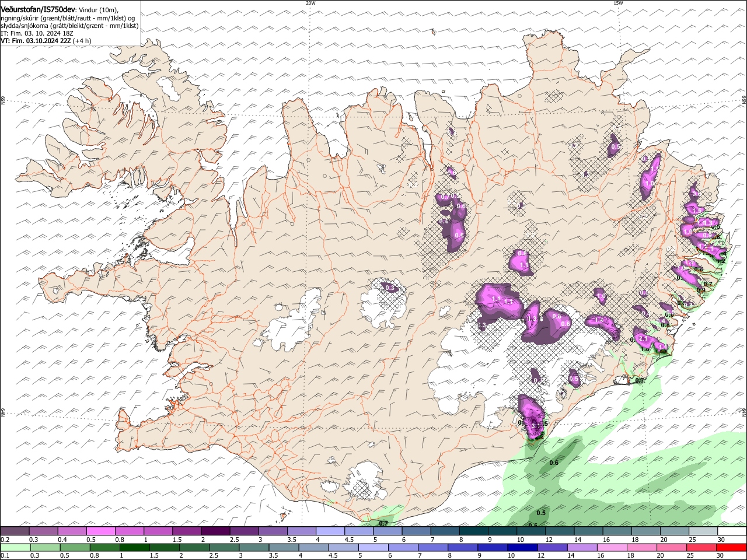Click the rain legend swatch between 20 and 25
Viewport: 747px width, 560px height.
point(672,548)
